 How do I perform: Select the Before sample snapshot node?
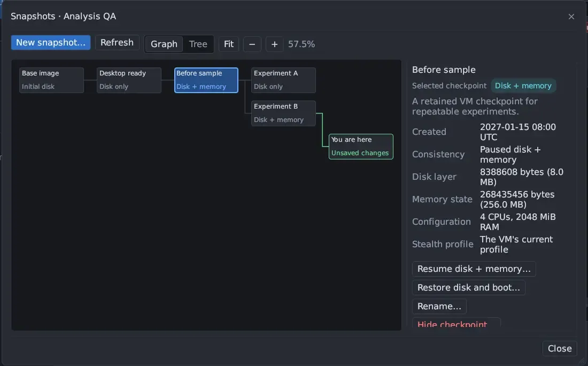coord(206,80)
